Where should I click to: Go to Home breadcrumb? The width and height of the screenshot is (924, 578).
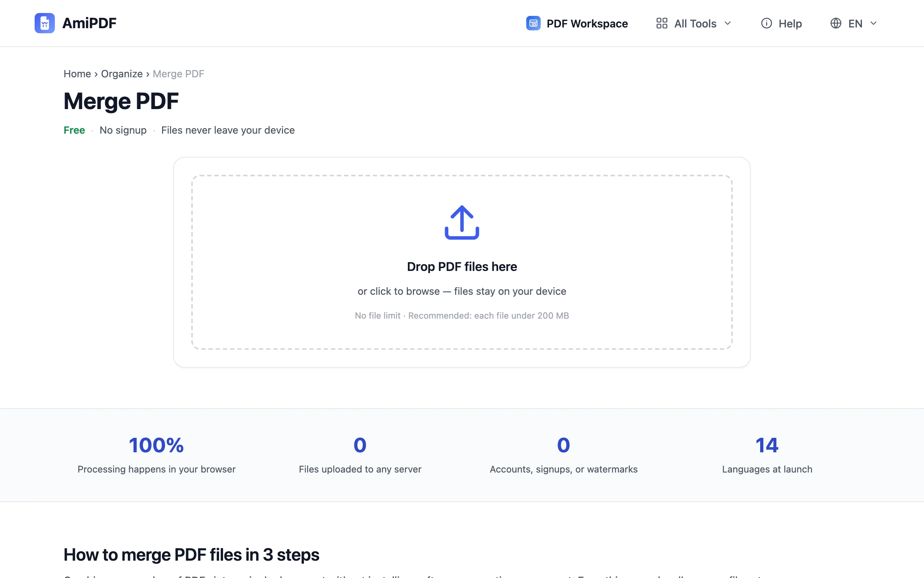tap(77, 74)
